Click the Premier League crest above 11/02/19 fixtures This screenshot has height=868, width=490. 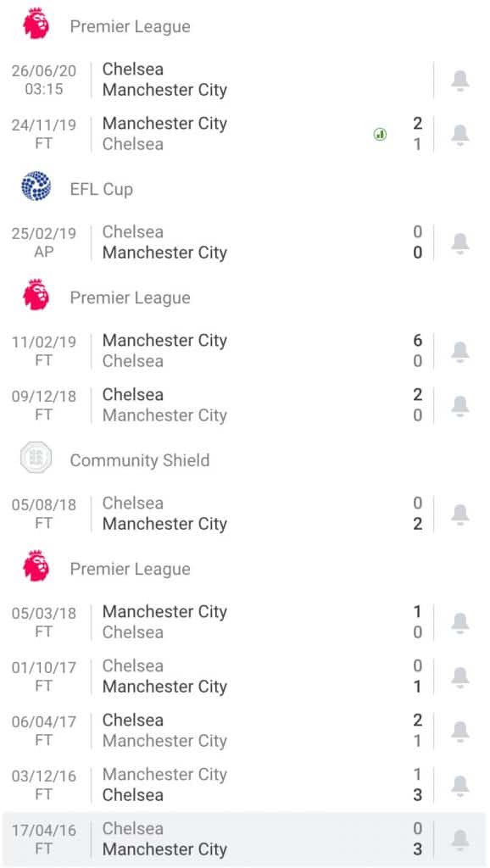pyautogui.click(x=34, y=298)
